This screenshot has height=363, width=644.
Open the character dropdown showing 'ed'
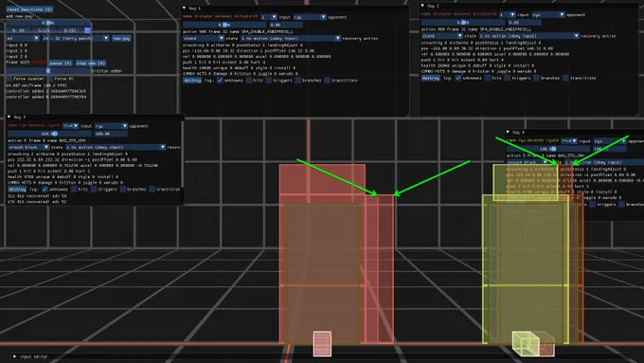click(23, 38)
